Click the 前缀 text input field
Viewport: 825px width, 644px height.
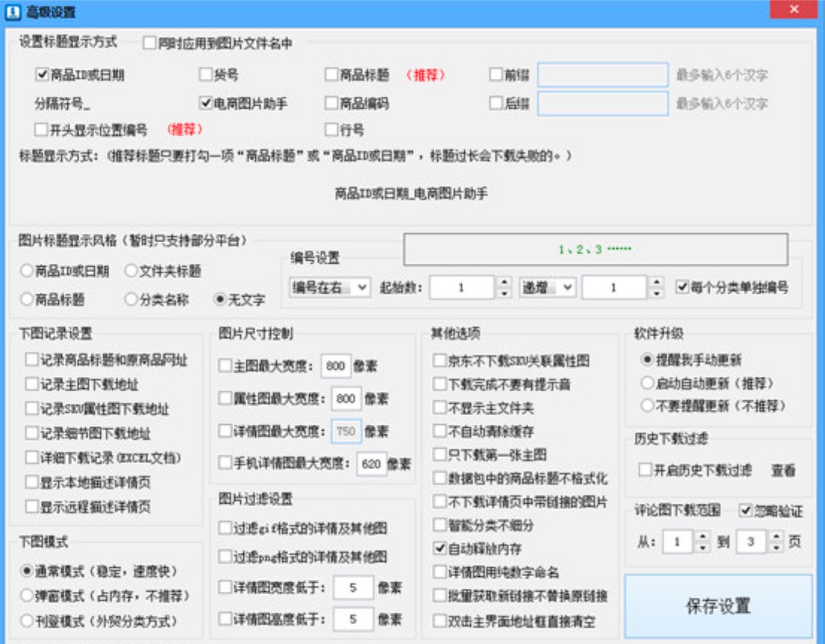(602, 75)
